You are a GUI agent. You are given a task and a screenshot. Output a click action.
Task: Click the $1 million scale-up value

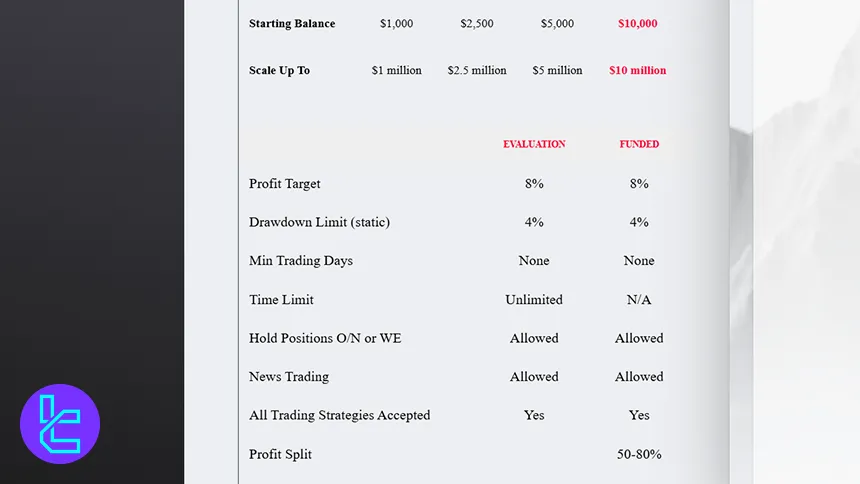[396, 71]
